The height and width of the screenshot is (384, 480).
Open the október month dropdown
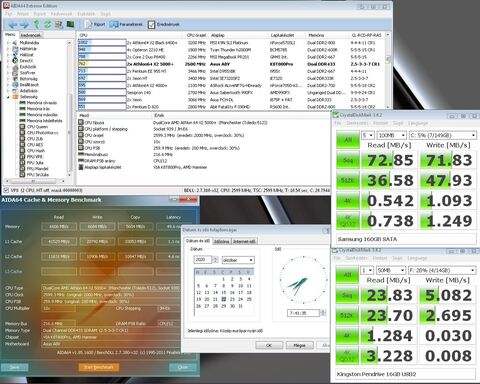[237, 260]
